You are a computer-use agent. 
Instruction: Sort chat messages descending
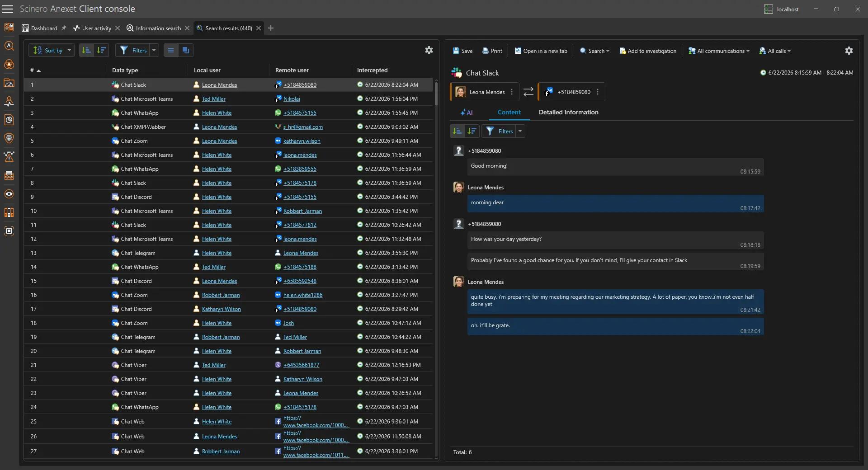(472, 131)
